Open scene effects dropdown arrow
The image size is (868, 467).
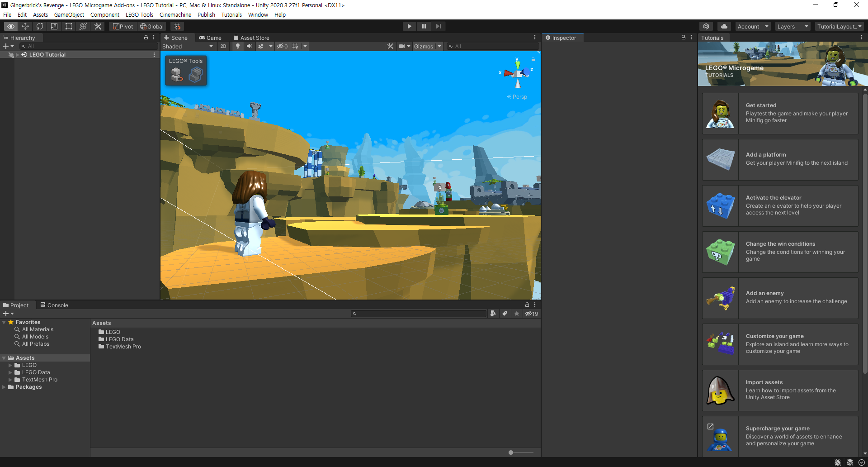271,46
